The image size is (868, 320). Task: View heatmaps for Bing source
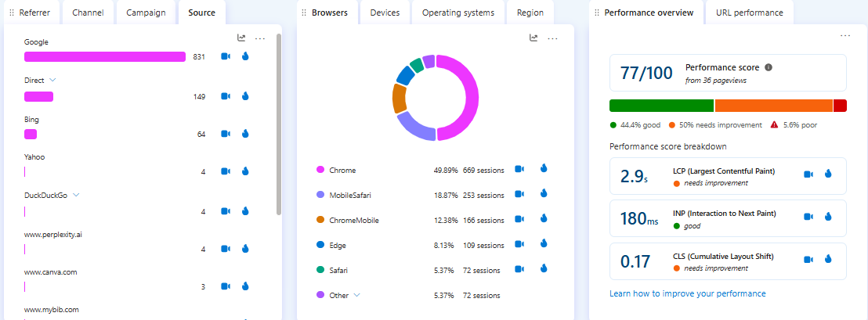(x=245, y=134)
